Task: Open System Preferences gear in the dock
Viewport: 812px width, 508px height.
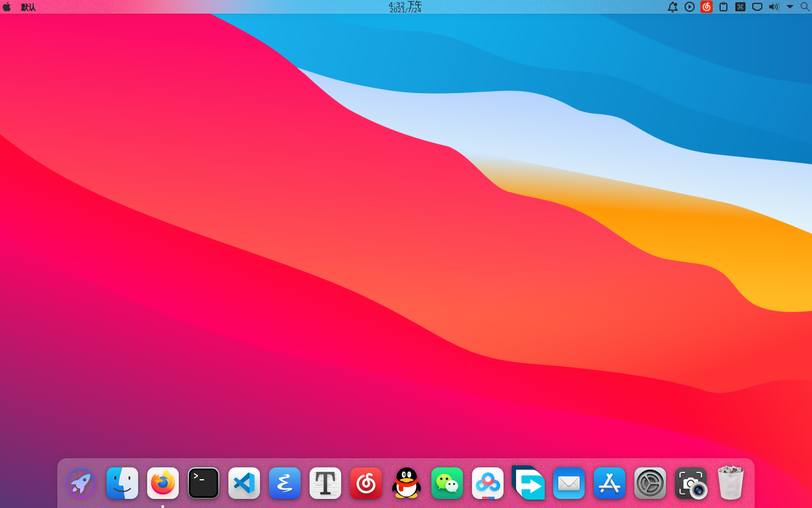Action: (x=650, y=483)
